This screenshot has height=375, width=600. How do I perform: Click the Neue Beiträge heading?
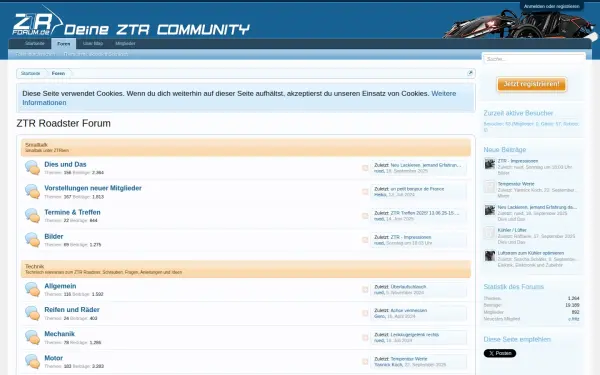pyautogui.click(x=505, y=150)
